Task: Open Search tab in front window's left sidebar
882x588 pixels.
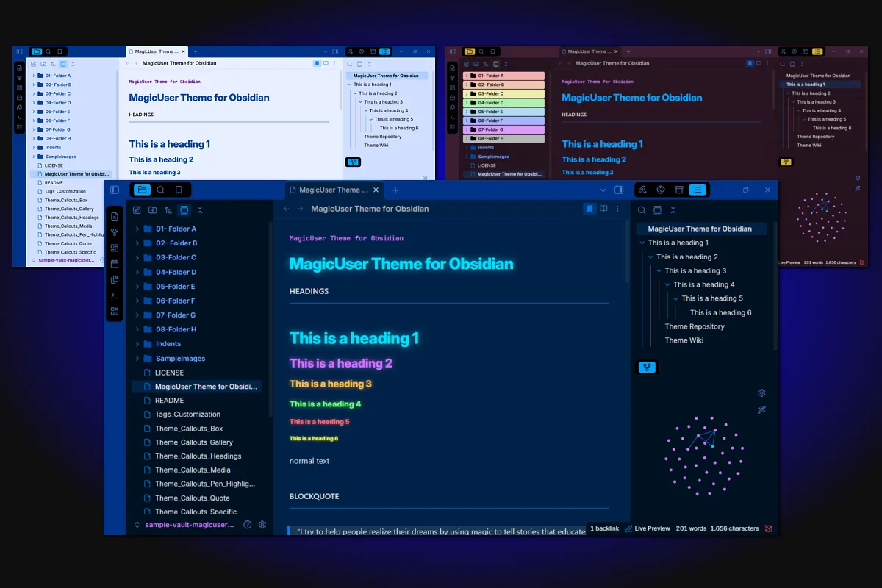Action: [161, 190]
